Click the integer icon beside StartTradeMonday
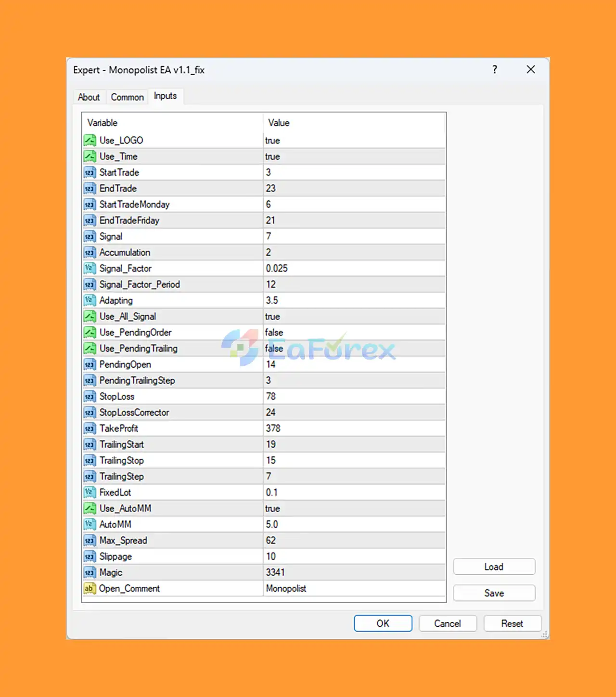 (90, 205)
